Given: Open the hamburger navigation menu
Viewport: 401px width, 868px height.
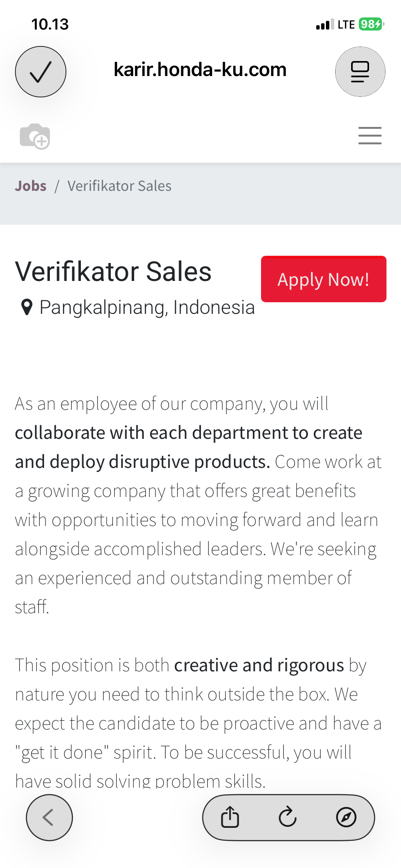Looking at the screenshot, I should tap(370, 136).
